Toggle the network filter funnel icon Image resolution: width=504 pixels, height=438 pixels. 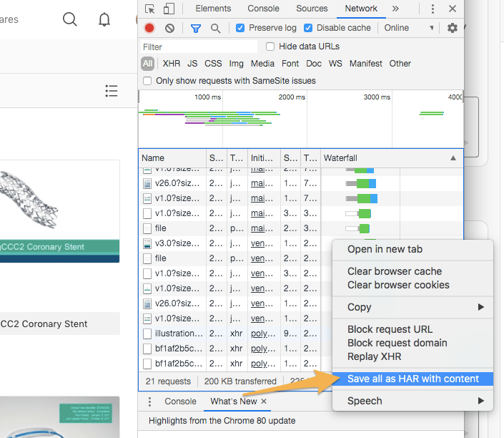195,29
